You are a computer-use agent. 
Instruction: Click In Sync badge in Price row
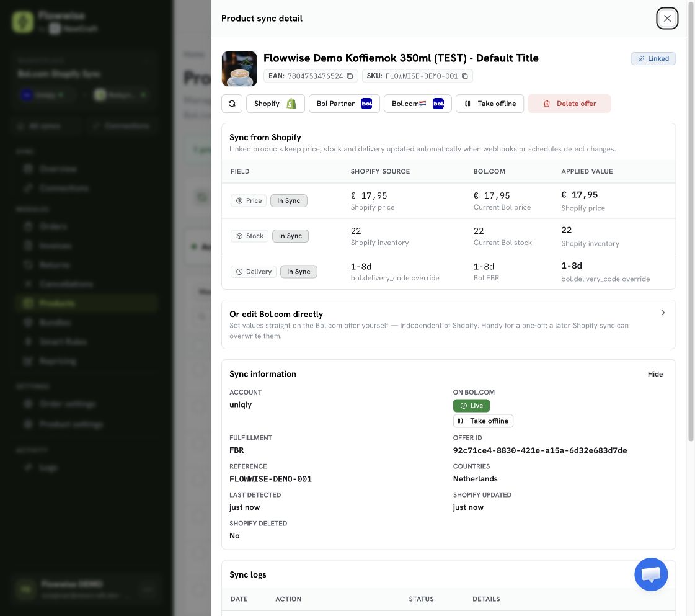[288, 201]
